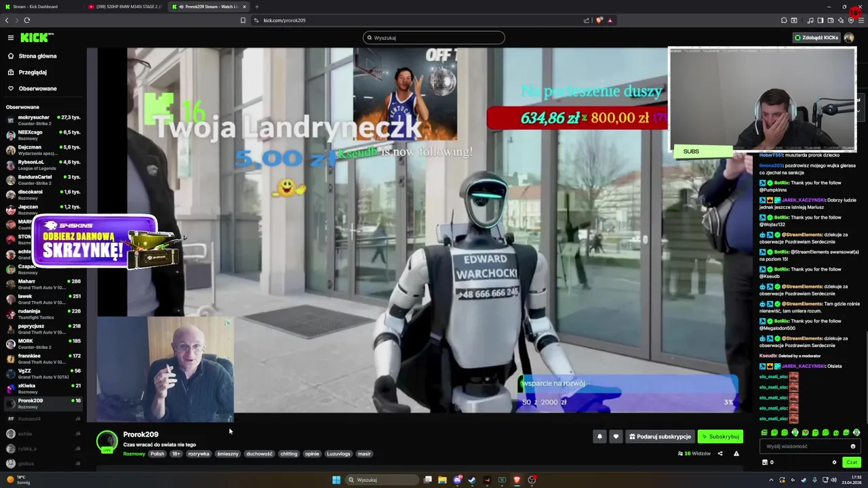Open xKiwka channel in followed list

[x=43, y=388]
